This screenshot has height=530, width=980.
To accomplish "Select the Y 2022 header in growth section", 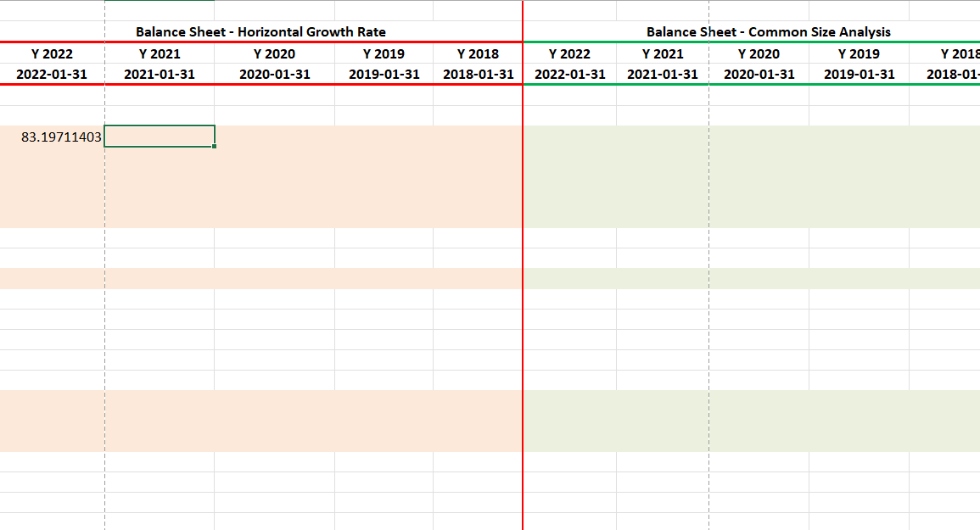I will pyautogui.click(x=51, y=53).
